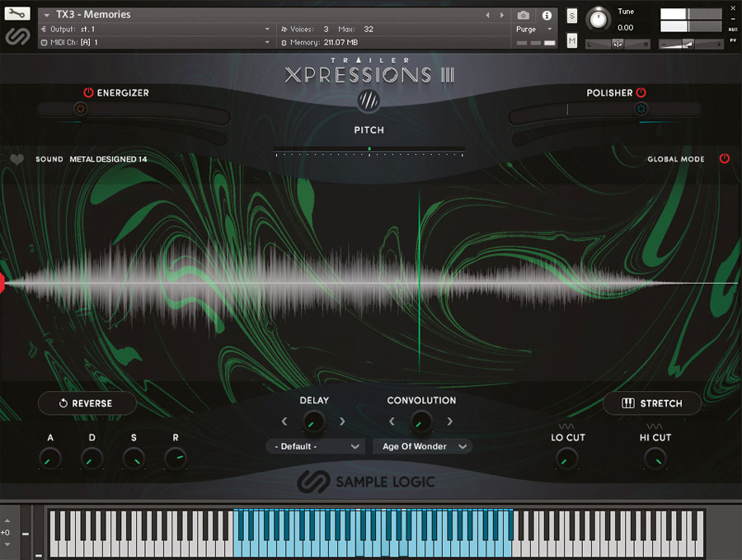Click the Sample Logic logo in the header
This screenshot has height=560, width=742.
[17, 36]
